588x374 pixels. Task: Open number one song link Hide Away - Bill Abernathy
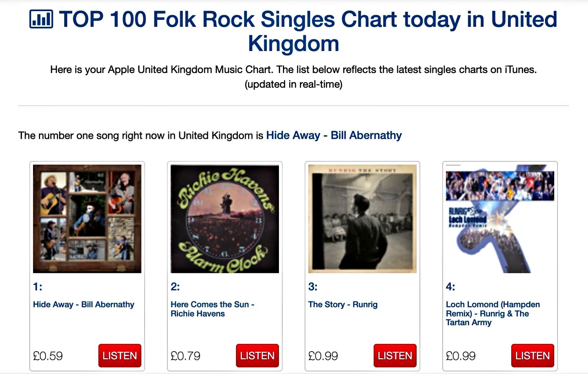[334, 135]
